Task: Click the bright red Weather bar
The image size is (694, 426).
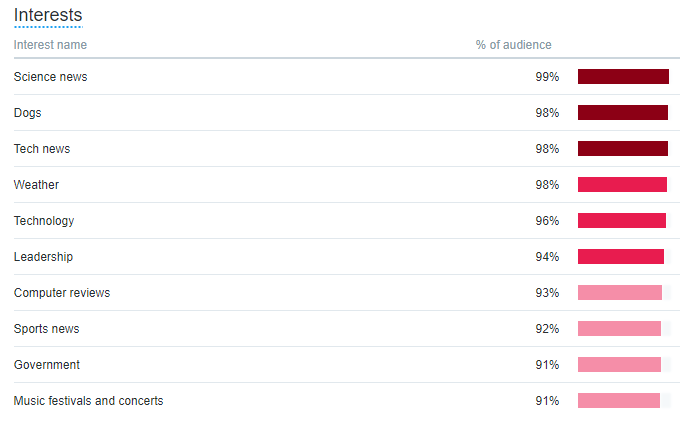Action: point(622,185)
